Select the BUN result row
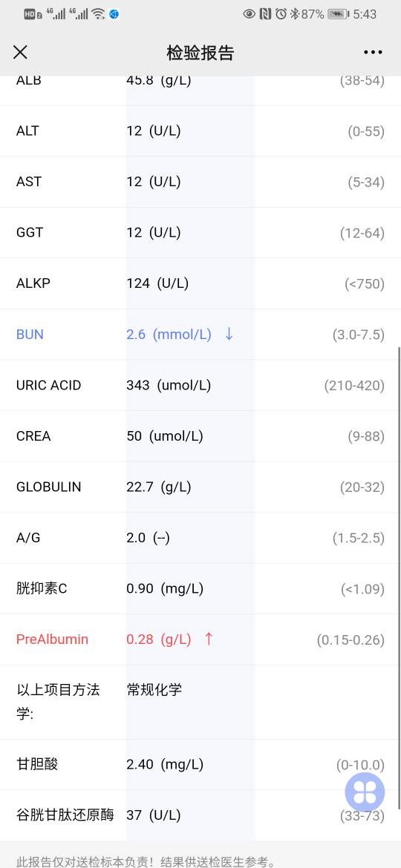The width and height of the screenshot is (401, 868). [x=200, y=335]
